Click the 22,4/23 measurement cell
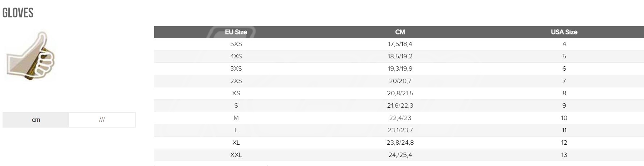The width and height of the screenshot is (644, 166). tap(400, 118)
